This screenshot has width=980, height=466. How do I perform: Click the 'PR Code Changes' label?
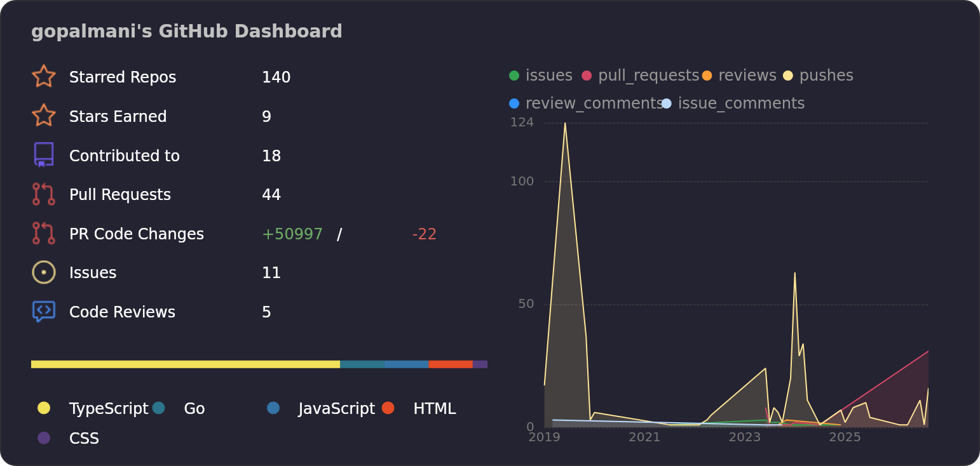[137, 234]
